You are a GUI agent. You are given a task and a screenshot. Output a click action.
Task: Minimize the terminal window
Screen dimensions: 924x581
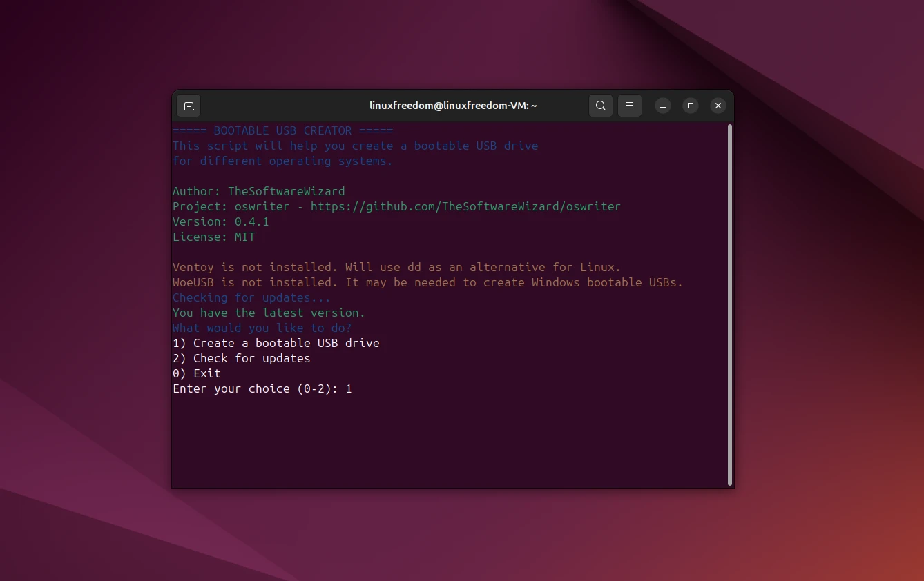[662, 106]
